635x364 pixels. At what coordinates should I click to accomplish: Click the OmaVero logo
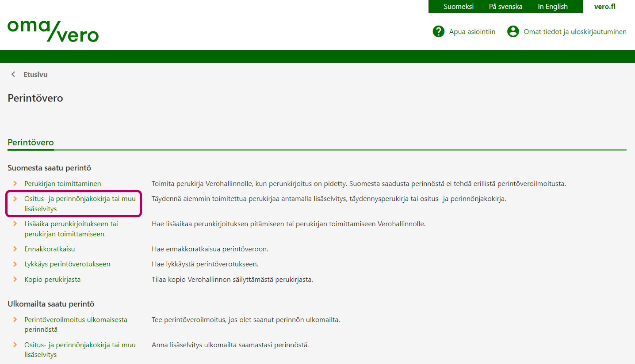53,31
